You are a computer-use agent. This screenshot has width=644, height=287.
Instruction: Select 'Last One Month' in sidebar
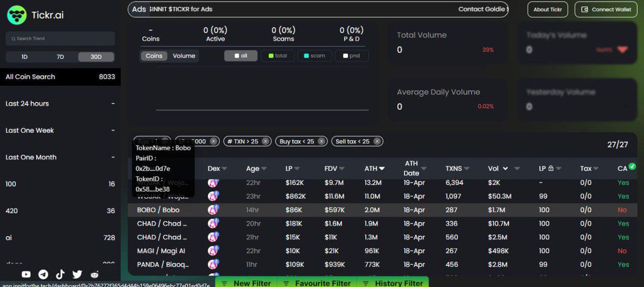click(x=60, y=157)
